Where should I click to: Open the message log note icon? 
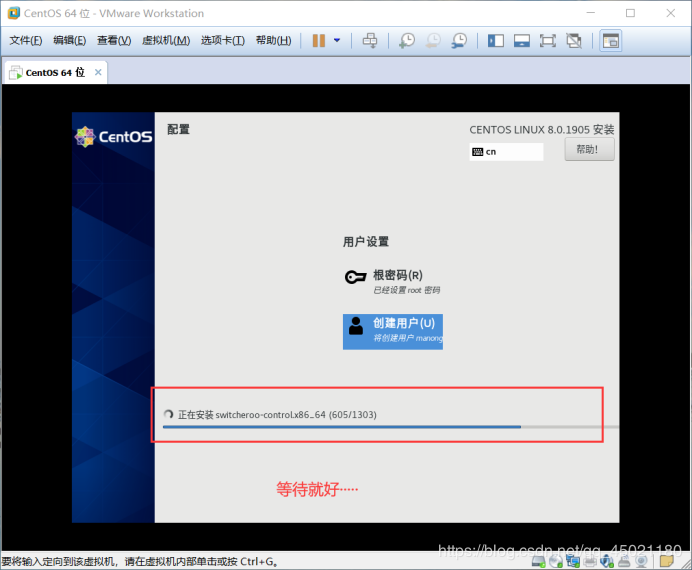tap(666, 561)
